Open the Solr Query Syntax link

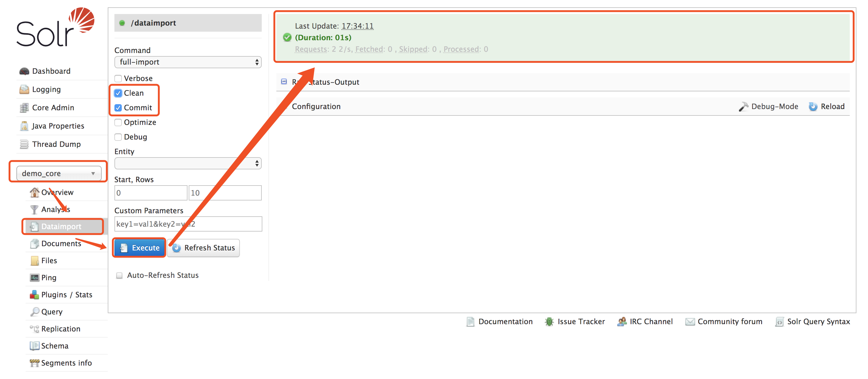tap(818, 322)
